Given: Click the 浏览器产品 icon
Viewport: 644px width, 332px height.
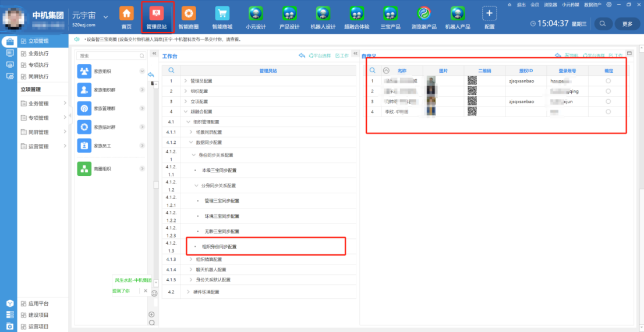Looking at the screenshot, I should [424, 13].
